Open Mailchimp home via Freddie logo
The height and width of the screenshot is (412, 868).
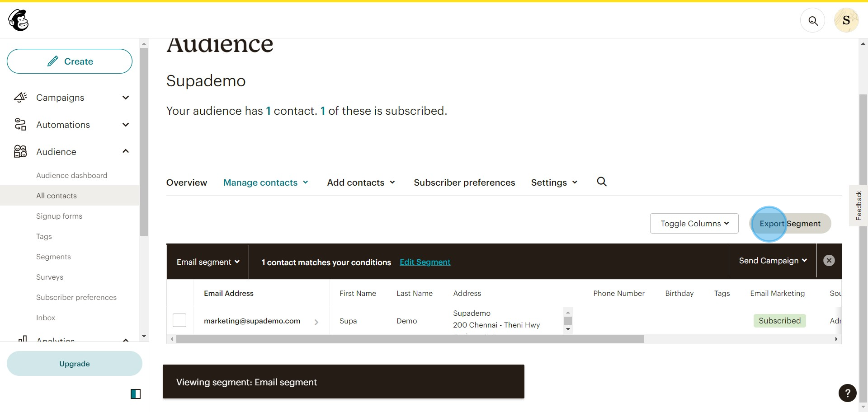[x=19, y=20]
